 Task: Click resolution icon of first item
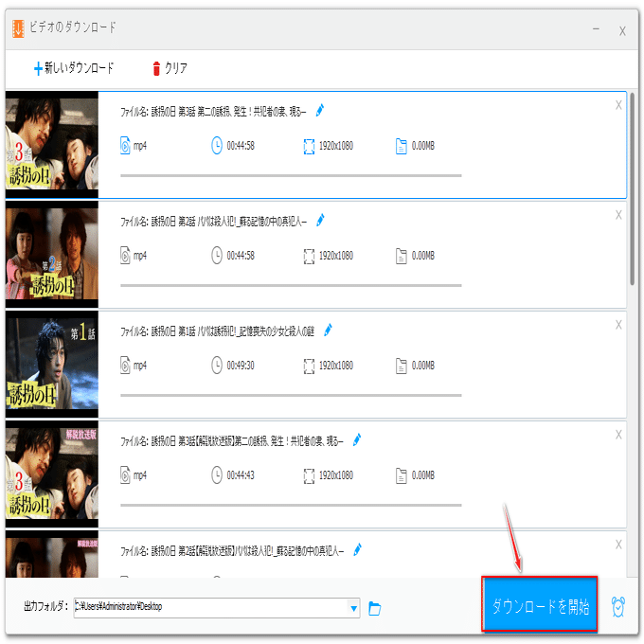point(309,146)
